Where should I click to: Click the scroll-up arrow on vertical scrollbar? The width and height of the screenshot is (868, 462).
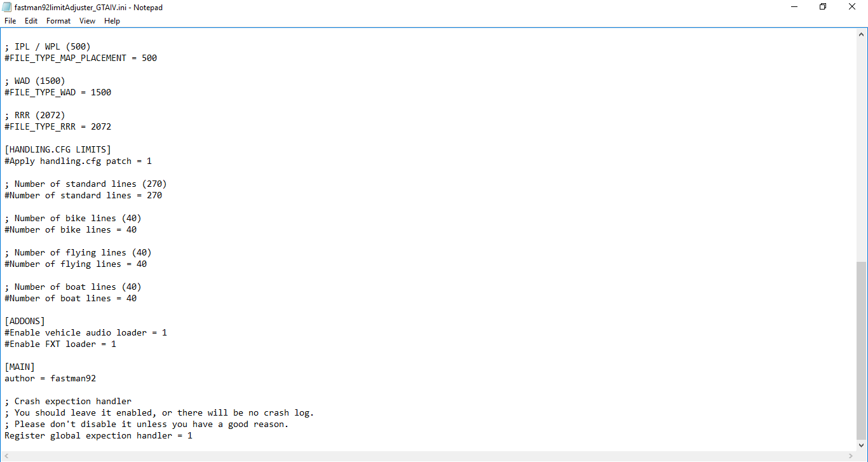(x=862, y=34)
